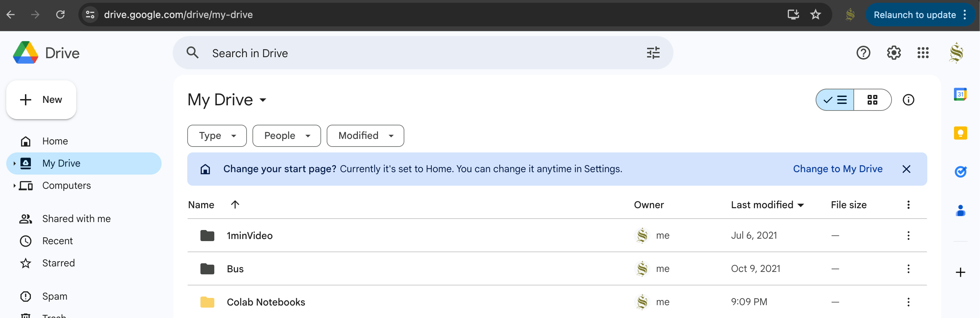The width and height of the screenshot is (980, 318).
Task: Open Google Calendar side panel icon
Action: click(x=960, y=94)
